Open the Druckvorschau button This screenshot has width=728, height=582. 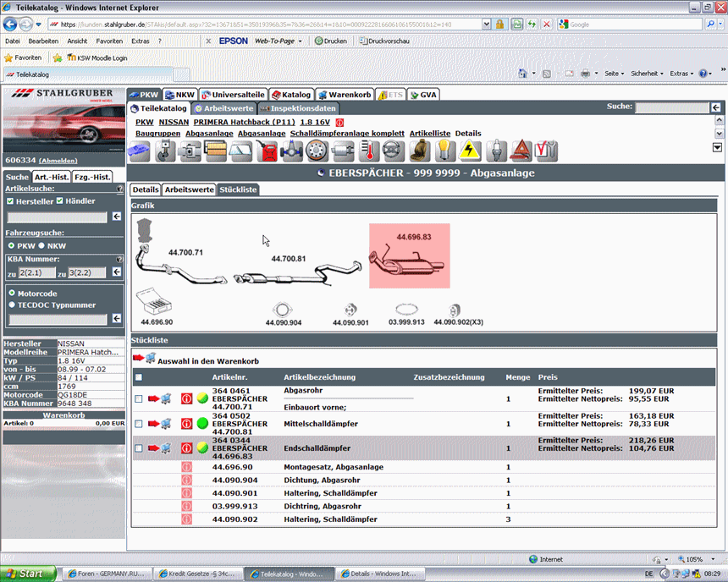click(x=384, y=41)
